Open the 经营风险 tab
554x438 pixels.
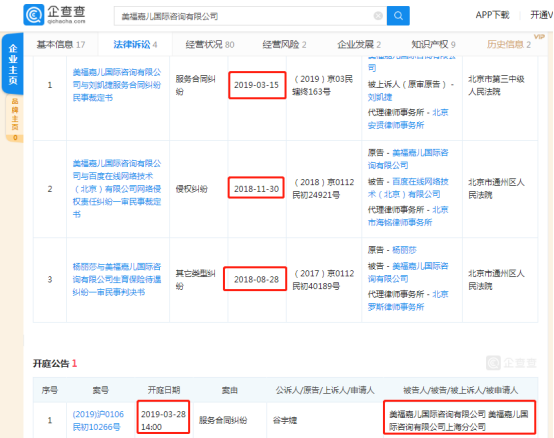(x=284, y=45)
